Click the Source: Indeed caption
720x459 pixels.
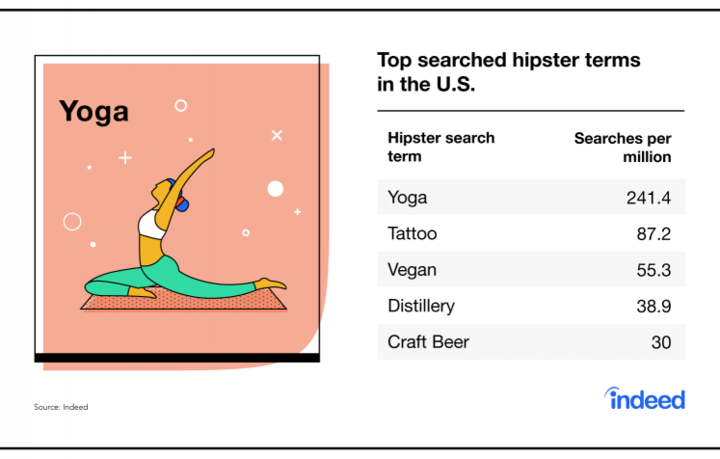click(61, 407)
